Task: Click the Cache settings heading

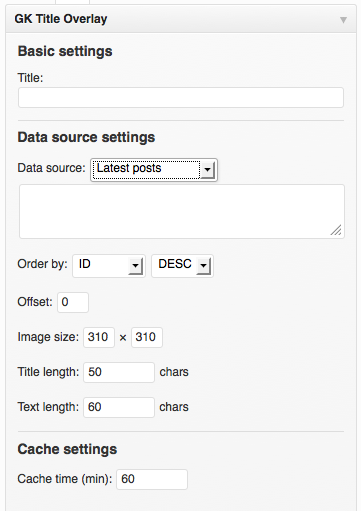Action: [x=67, y=449]
